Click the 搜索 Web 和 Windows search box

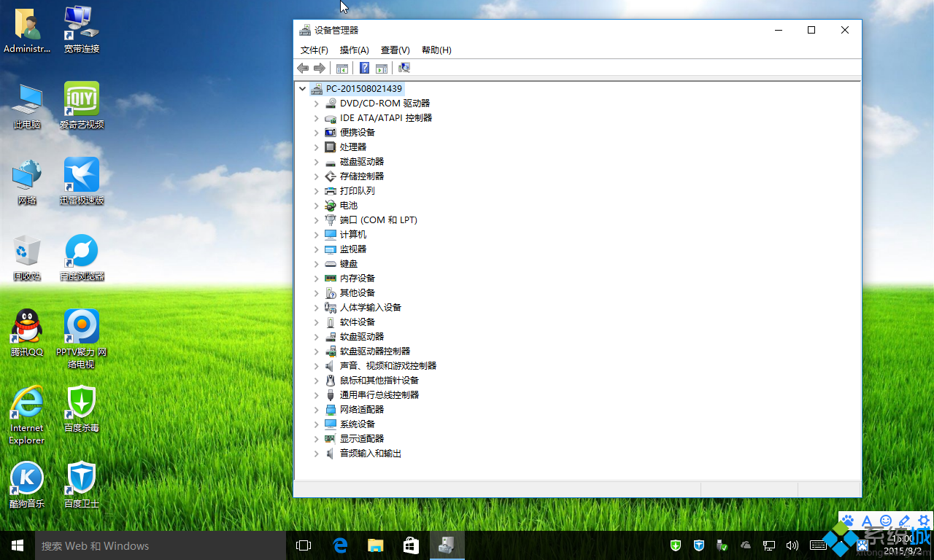click(146, 545)
